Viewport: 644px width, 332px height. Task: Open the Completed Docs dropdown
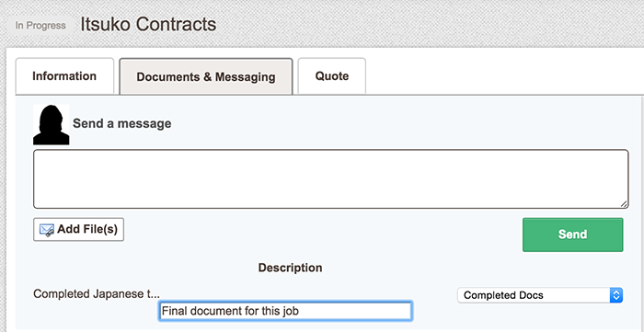(x=540, y=295)
